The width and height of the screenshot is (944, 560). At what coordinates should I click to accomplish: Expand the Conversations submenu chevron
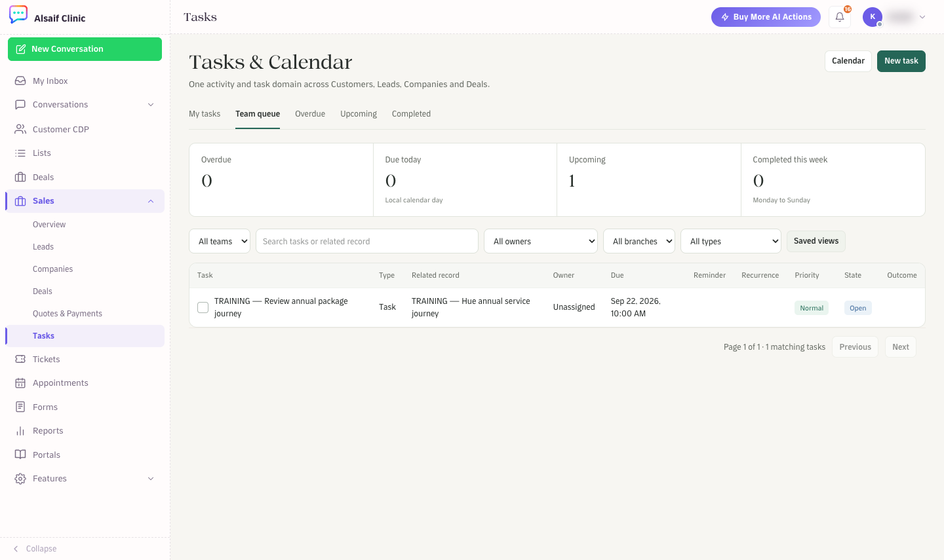(151, 105)
